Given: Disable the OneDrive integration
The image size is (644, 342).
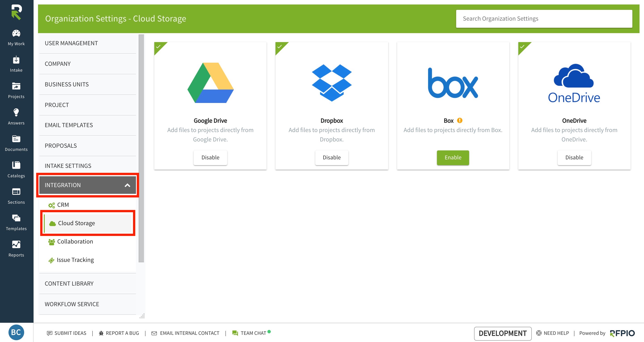Looking at the screenshot, I should [574, 158].
